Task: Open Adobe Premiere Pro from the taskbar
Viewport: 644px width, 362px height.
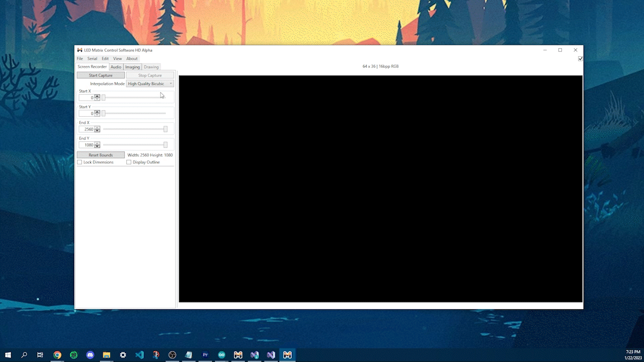Action: pyautogui.click(x=205, y=355)
